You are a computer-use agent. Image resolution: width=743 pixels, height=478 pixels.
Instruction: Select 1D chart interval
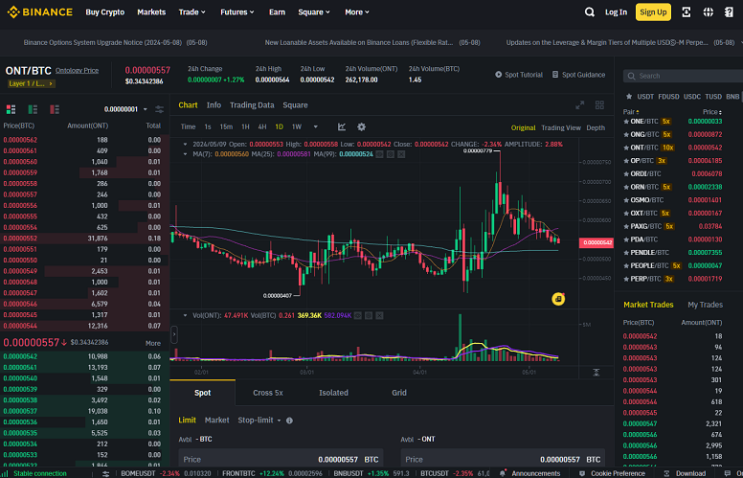279,127
